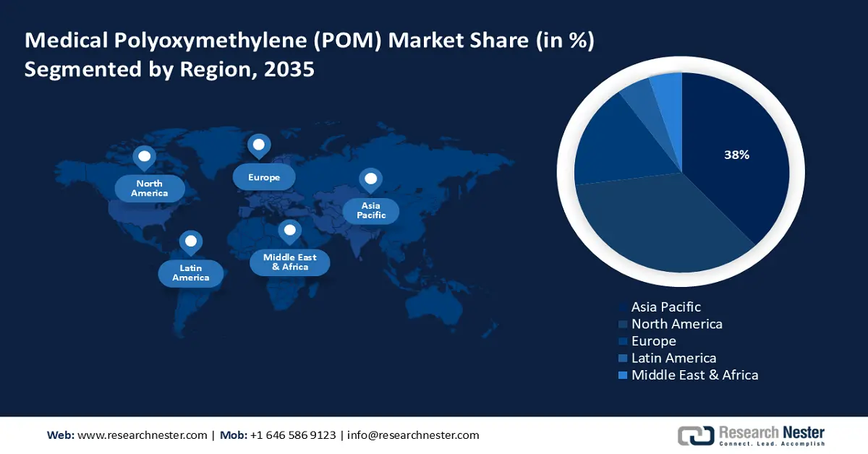The image size is (868, 454).
Task: Select the Middle East & Africa pin
Action: click(290, 231)
